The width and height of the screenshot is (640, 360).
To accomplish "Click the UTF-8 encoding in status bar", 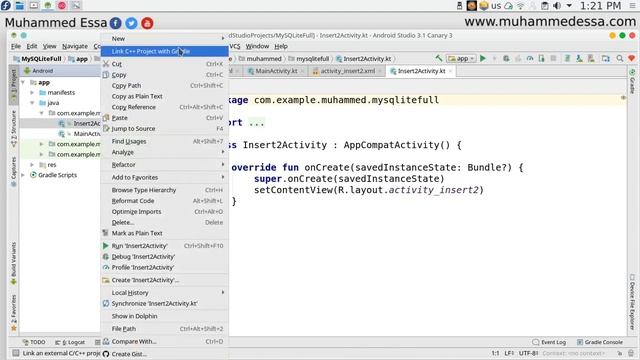I will (528, 353).
